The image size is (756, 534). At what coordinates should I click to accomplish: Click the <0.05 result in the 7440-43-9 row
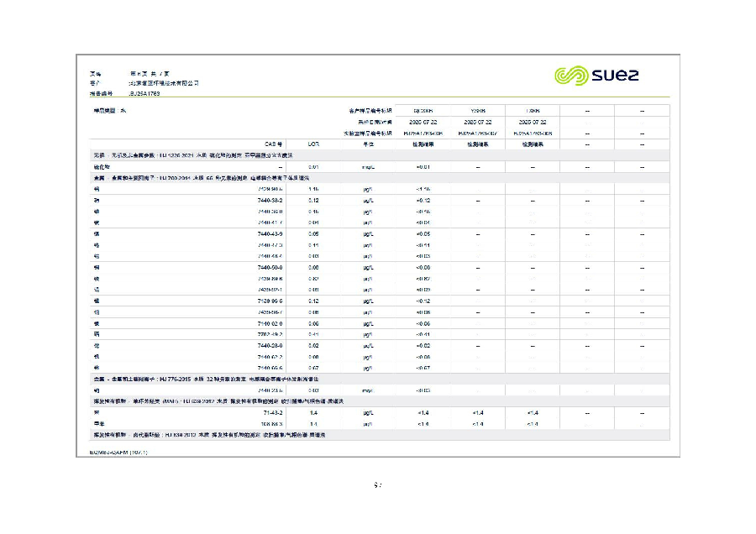click(x=423, y=234)
